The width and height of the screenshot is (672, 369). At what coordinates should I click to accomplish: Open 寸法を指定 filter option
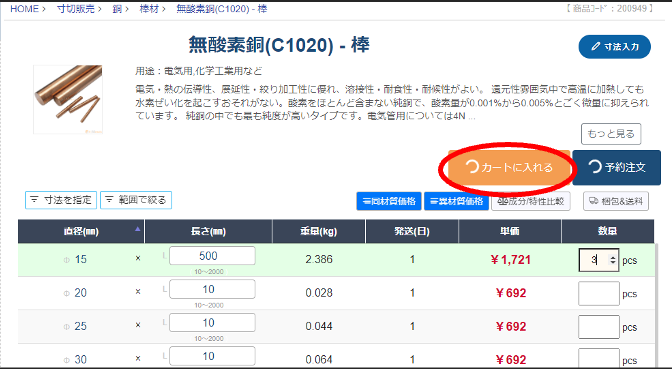tap(61, 200)
